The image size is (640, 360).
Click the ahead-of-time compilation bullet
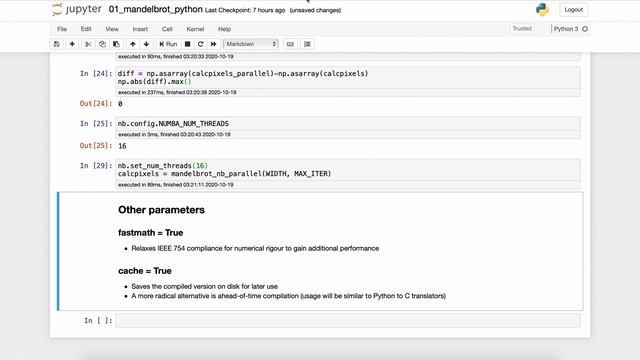pos(289,296)
